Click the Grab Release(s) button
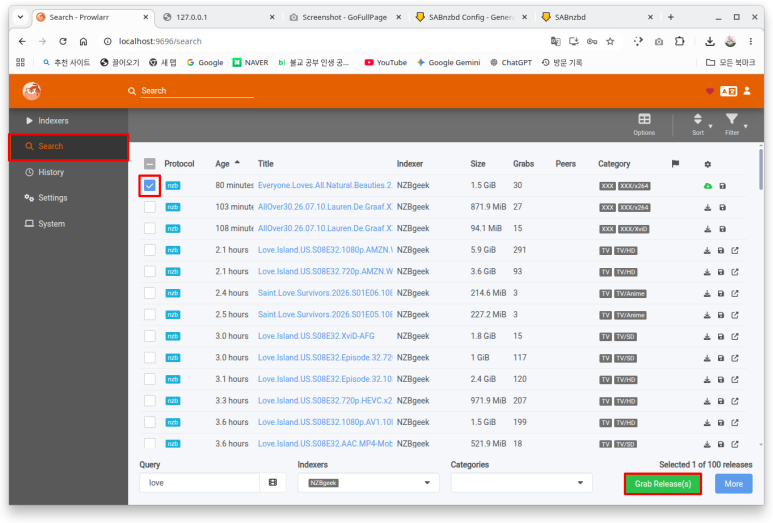 tap(663, 484)
